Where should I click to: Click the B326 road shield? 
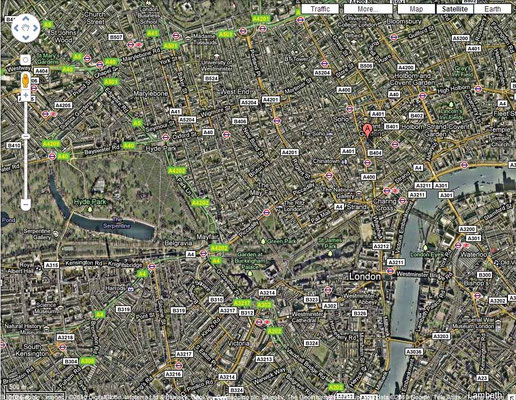359,313
